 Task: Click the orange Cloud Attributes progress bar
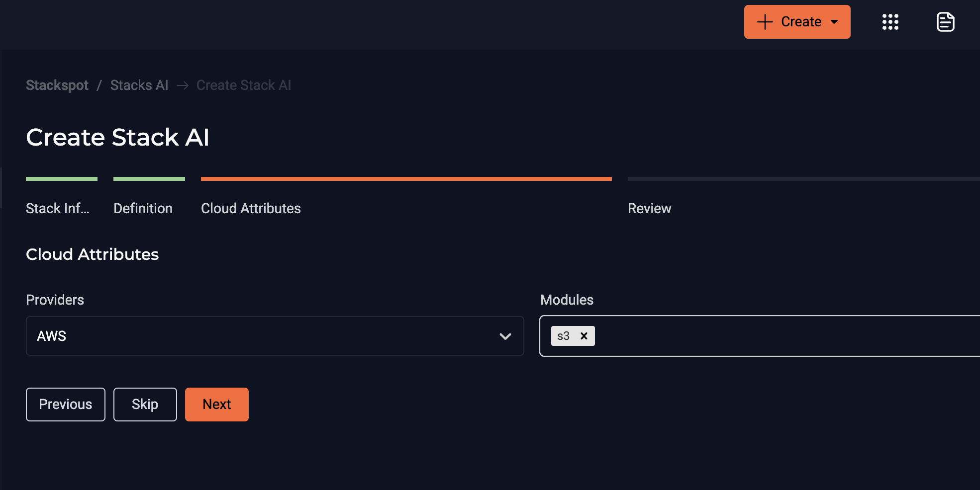click(405, 178)
